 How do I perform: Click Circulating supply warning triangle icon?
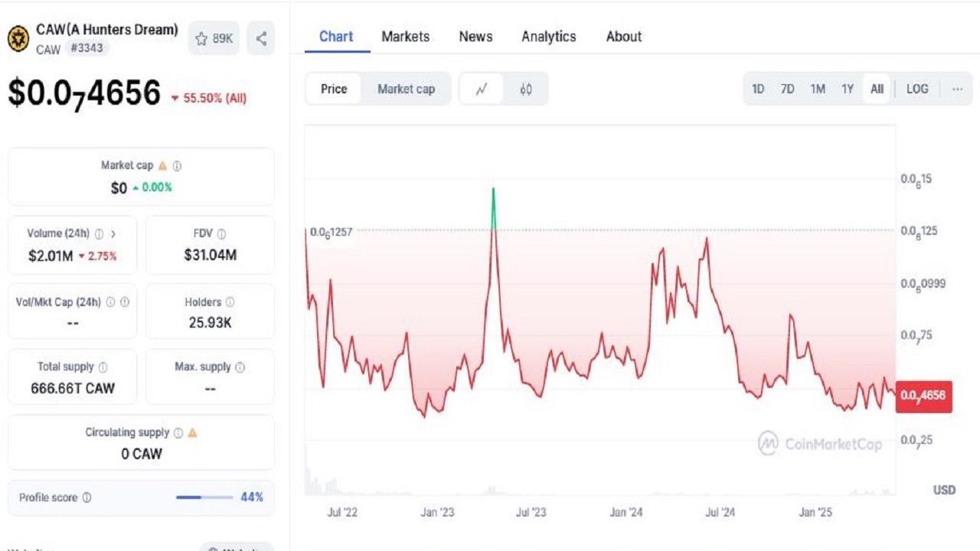pyautogui.click(x=193, y=432)
